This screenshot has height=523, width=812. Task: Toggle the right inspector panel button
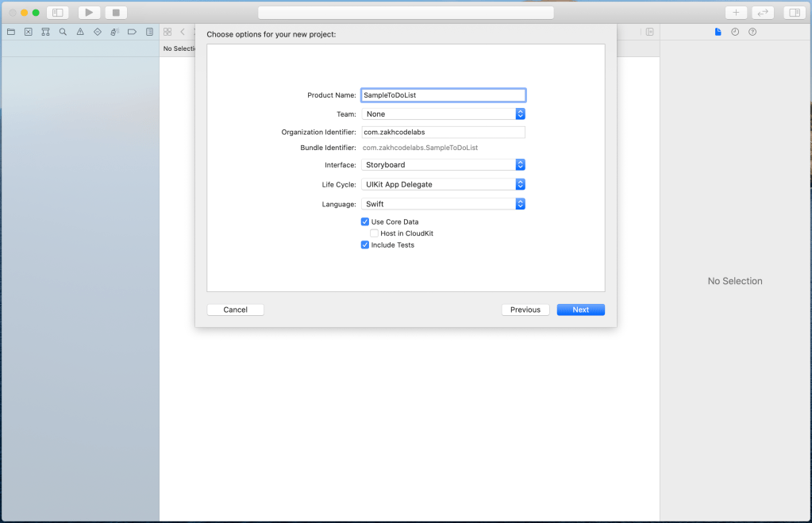pos(793,13)
